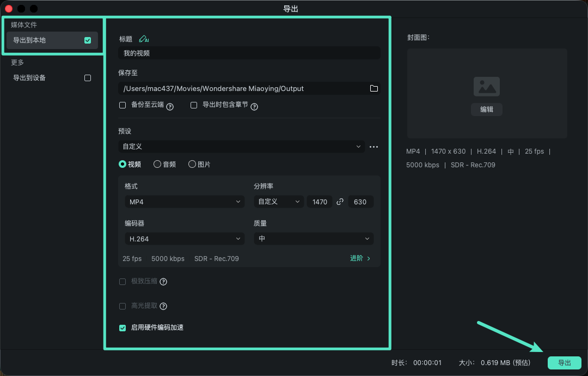Uncheck 启用硬件编码加速 checkbox
This screenshot has height=376, width=588.
pyautogui.click(x=122, y=328)
